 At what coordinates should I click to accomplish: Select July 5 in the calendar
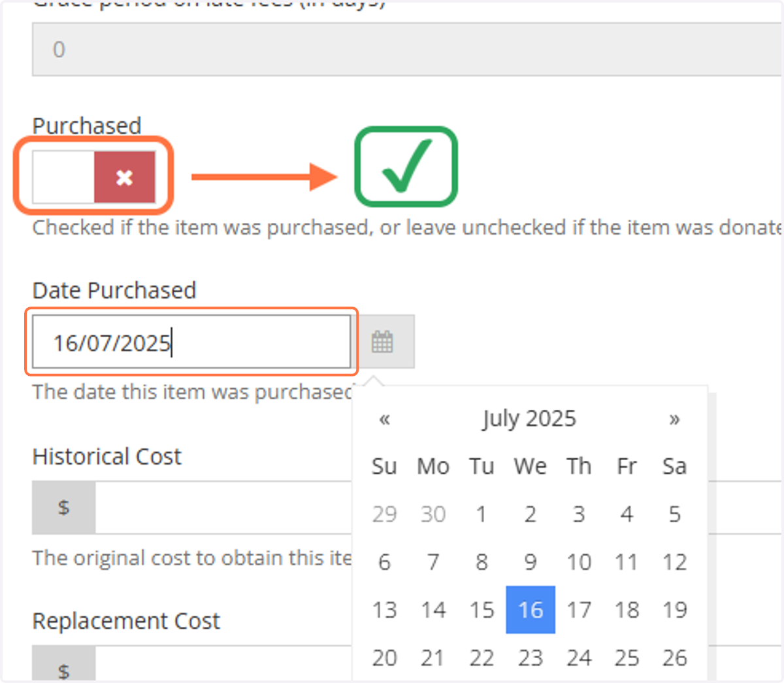pyautogui.click(x=675, y=514)
